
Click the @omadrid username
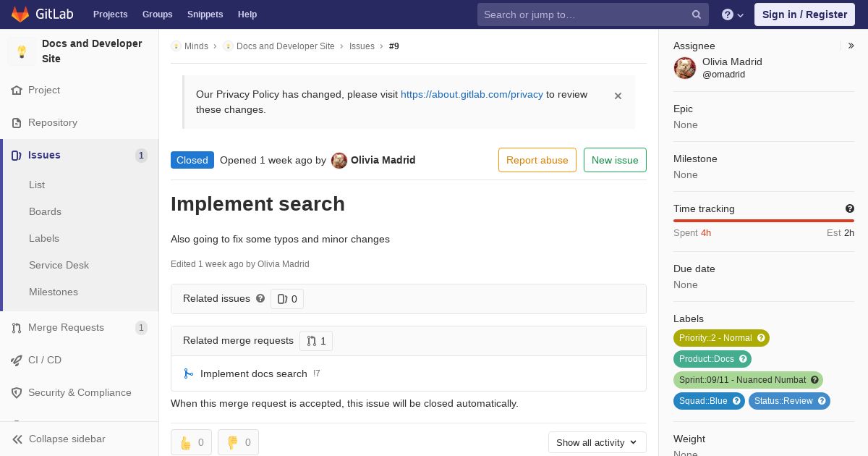[x=723, y=75]
